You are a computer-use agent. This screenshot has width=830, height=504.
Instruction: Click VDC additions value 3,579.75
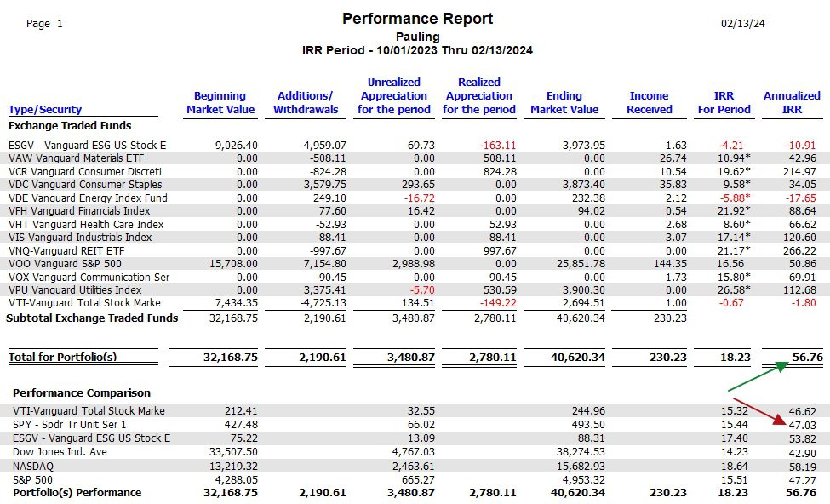point(325,185)
